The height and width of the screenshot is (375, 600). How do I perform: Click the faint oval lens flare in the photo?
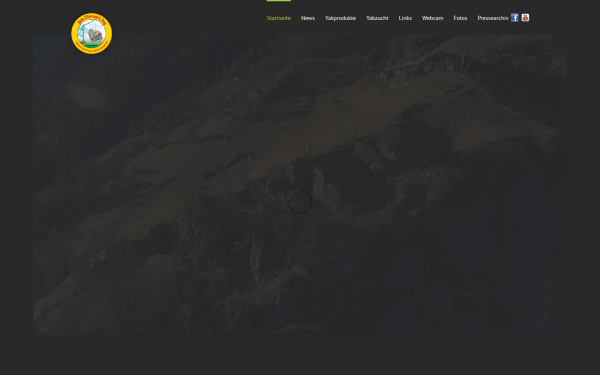(88, 97)
